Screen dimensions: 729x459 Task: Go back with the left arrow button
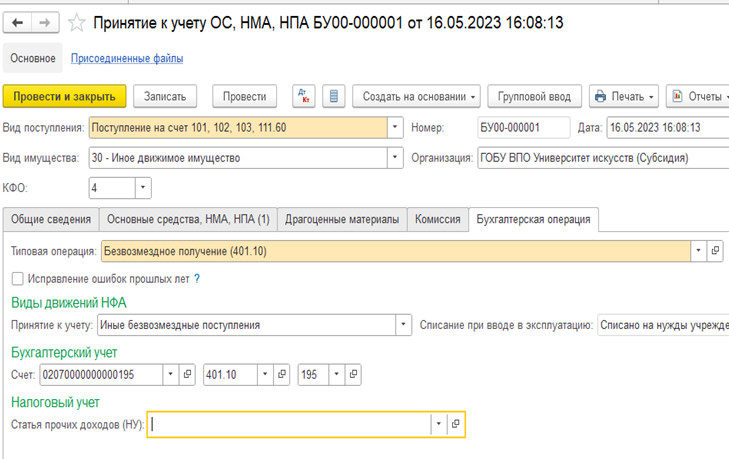coord(18,22)
